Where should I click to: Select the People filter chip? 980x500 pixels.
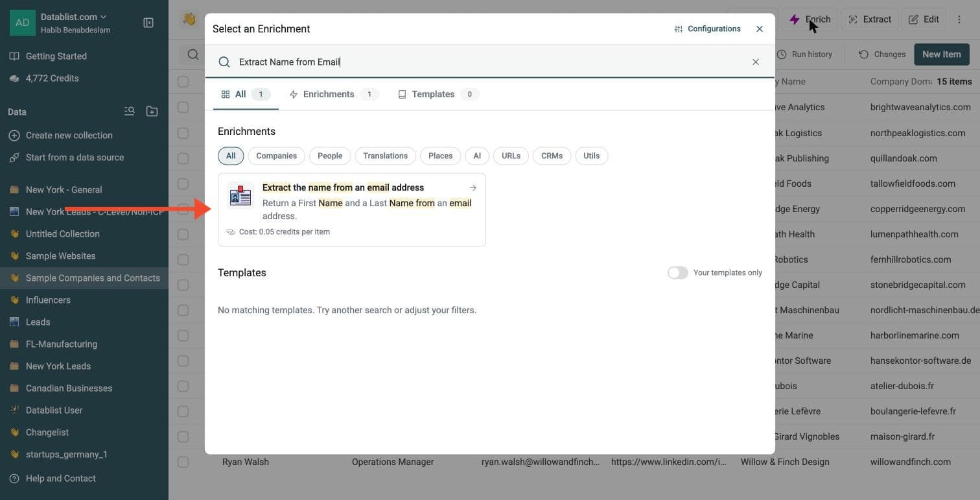330,156
